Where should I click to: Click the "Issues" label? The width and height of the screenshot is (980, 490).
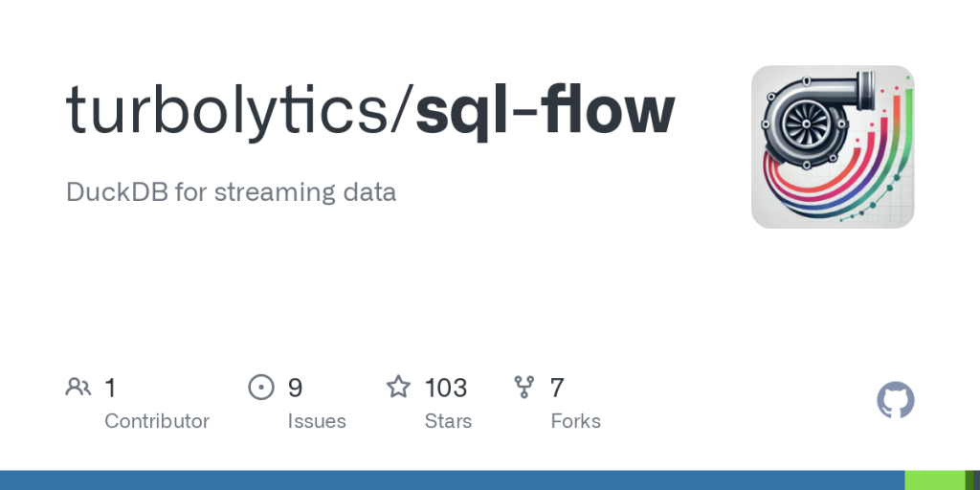pyautogui.click(x=317, y=421)
